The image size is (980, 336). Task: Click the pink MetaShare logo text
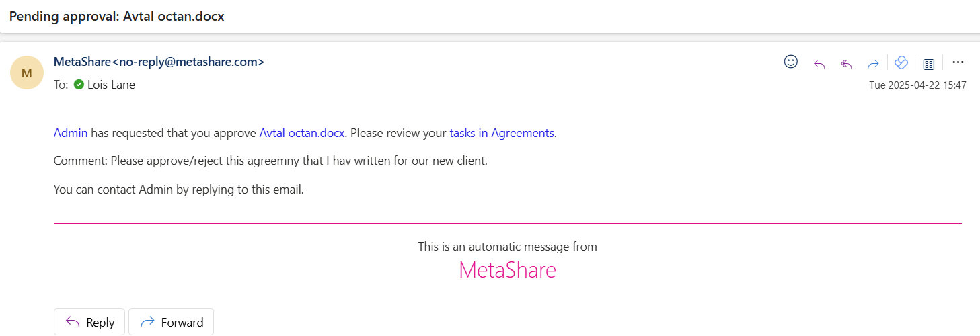[x=507, y=270]
